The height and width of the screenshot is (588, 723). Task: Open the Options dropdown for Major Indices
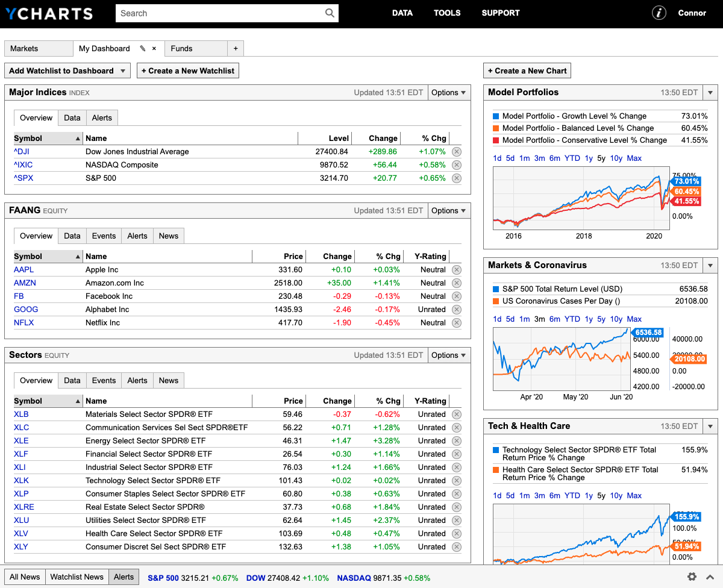click(x=449, y=92)
